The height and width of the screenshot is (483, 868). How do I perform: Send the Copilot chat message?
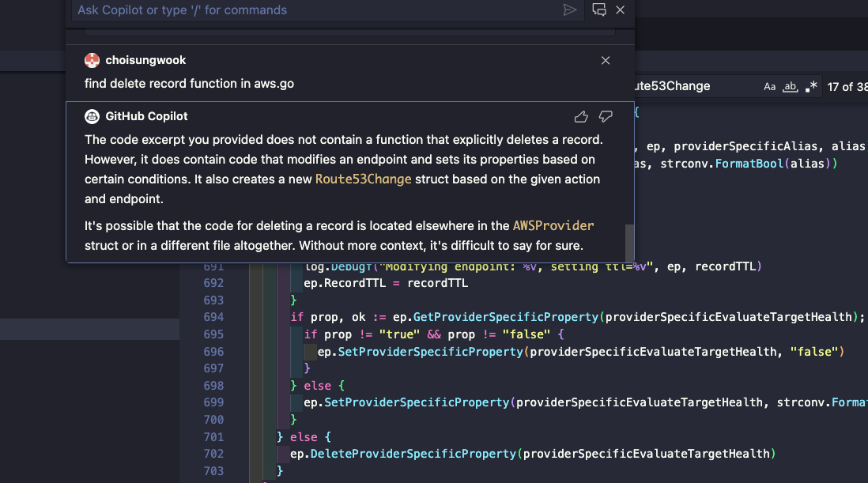(570, 10)
